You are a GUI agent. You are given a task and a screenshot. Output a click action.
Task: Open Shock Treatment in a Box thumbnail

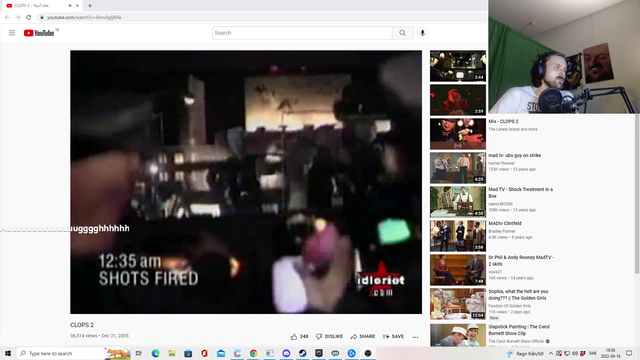click(458, 202)
